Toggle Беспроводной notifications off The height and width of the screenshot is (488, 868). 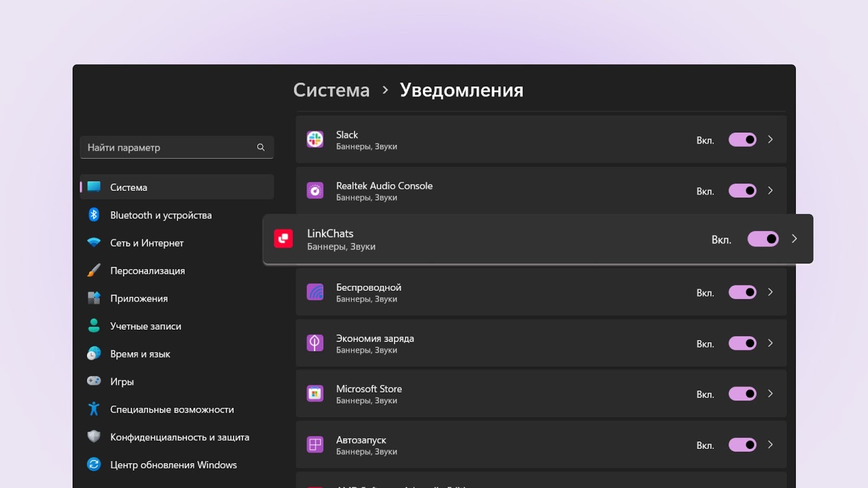pyautogui.click(x=742, y=292)
